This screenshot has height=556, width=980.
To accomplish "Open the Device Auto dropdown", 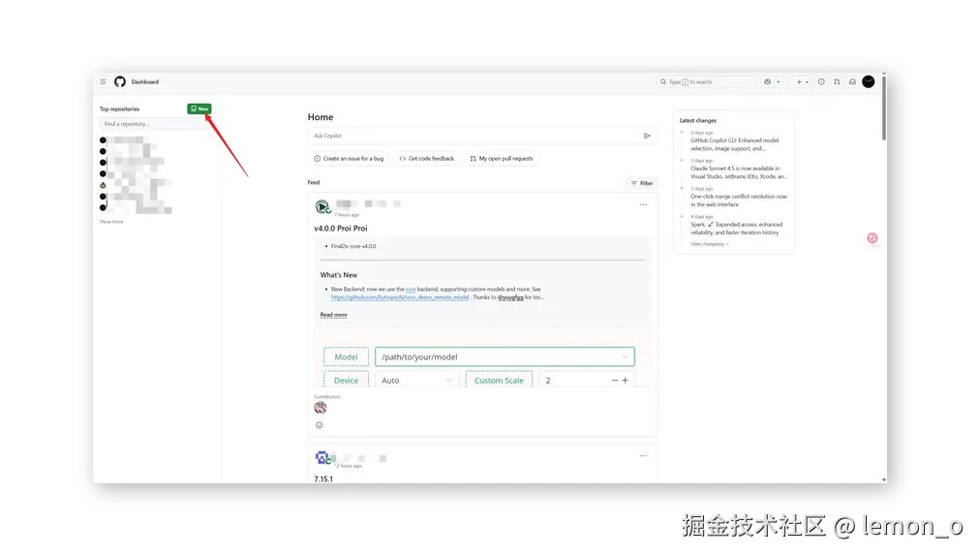I will (x=416, y=381).
